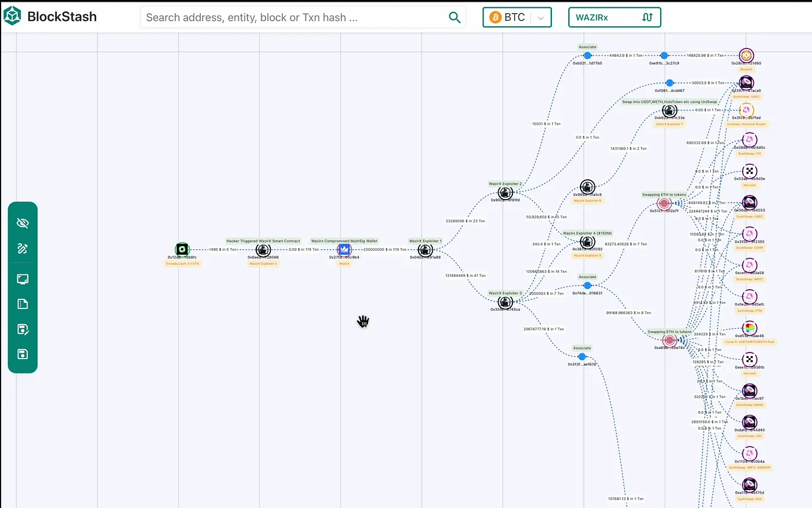The image size is (812, 508).
Task: Click the notes file icon in sidebar
Action: coord(23,304)
